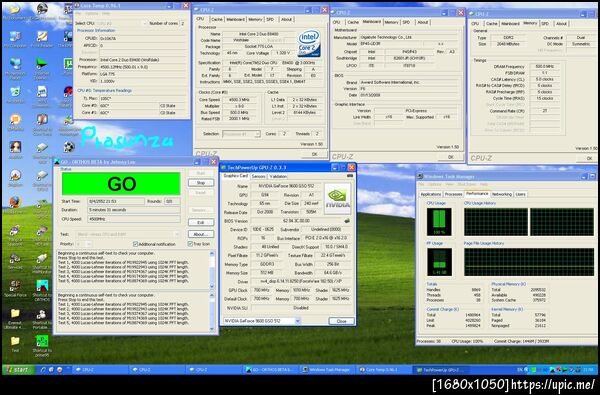Open the Shortcut to prime95 desktop icon
Viewport: 600px width, 395px height.
(x=42, y=345)
